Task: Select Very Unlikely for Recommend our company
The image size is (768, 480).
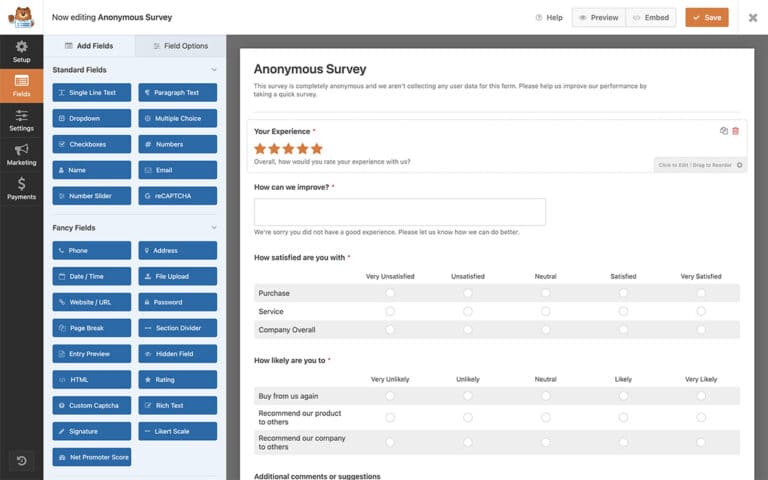Action: coord(390,442)
